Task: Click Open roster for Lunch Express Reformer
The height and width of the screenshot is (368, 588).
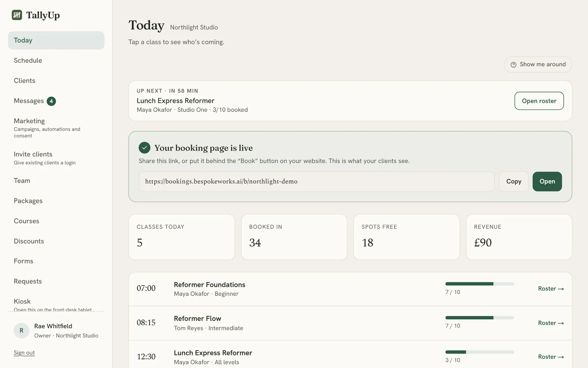Action: click(x=539, y=101)
